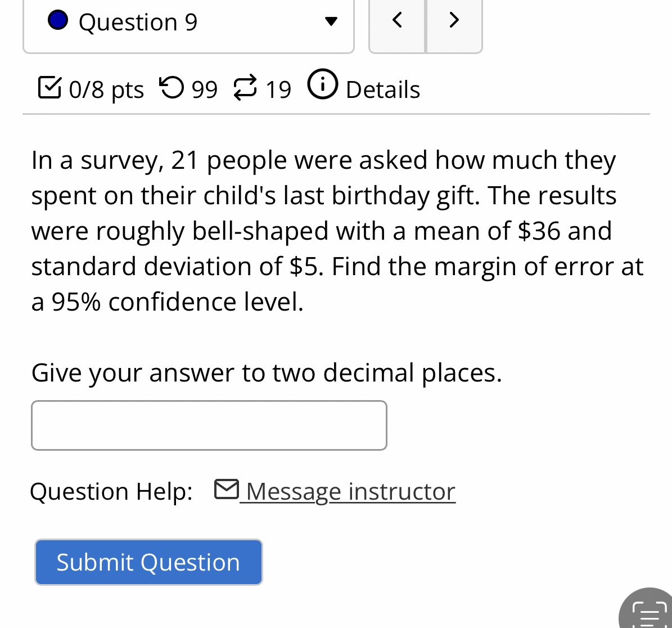Open the chat bubble in the bottom-right corner
Image resolution: width=672 pixels, height=628 pixels.
(650, 613)
